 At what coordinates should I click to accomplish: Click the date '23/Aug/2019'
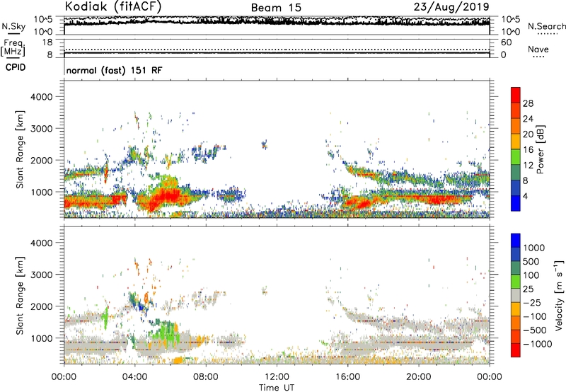click(451, 7)
